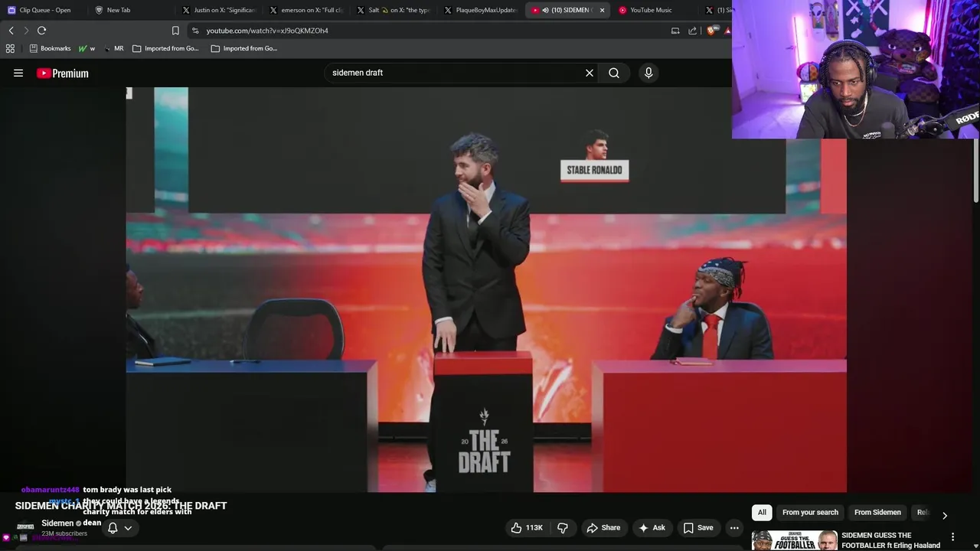Share this page from the address bar
Image resolution: width=980 pixels, height=551 pixels.
click(693, 31)
